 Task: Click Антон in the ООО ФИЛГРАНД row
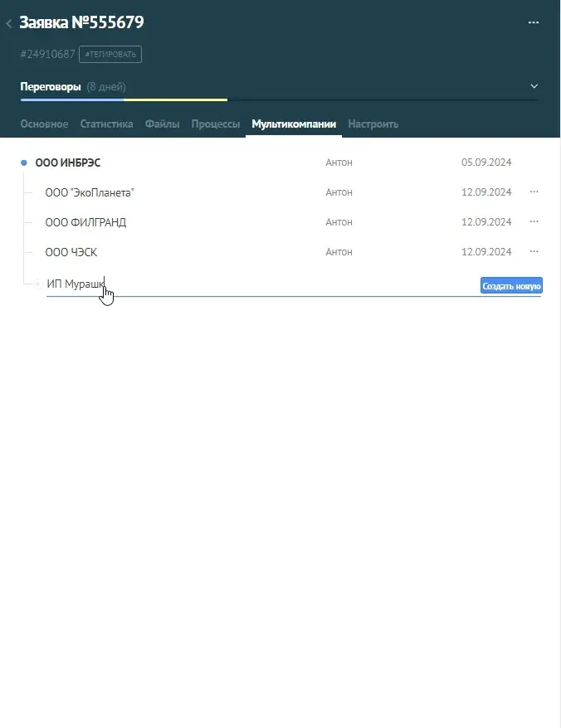pyautogui.click(x=339, y=222)
